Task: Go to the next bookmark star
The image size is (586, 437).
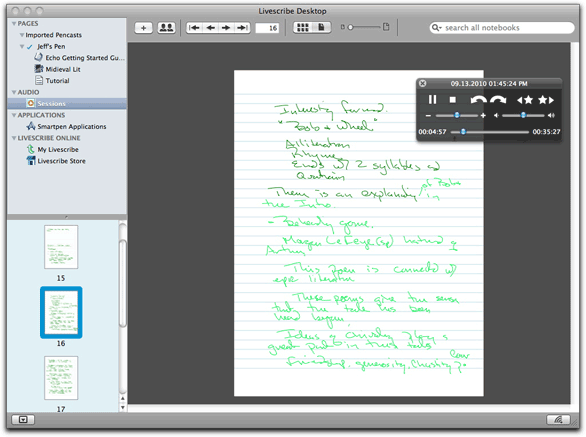Action: [546, 100]
